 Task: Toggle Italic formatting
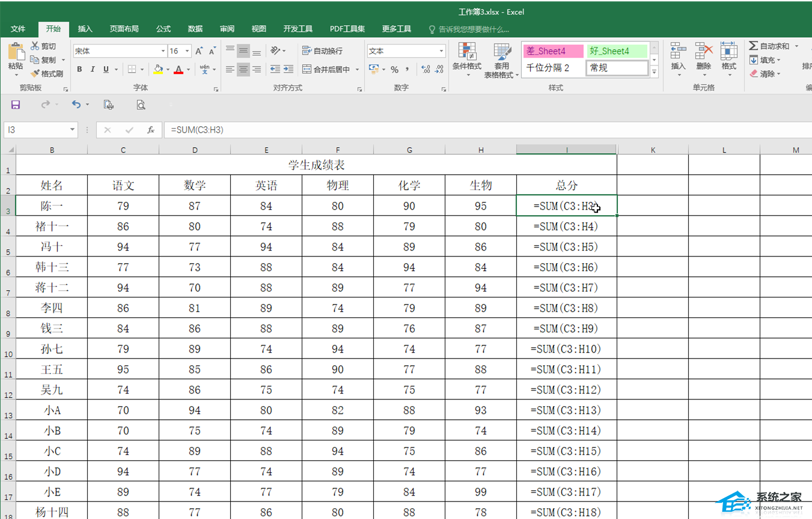click(93, 70)
